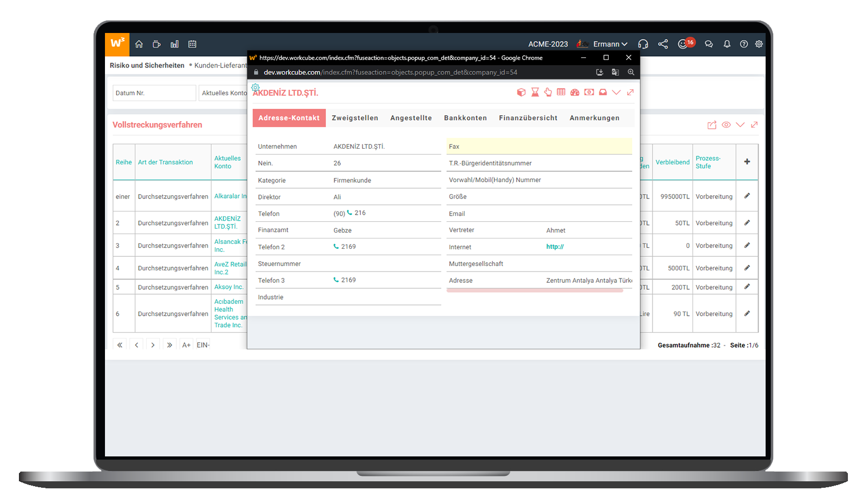Open the calendar icon in top bar
The image size is (863, 504).
(x=192, y=44)
